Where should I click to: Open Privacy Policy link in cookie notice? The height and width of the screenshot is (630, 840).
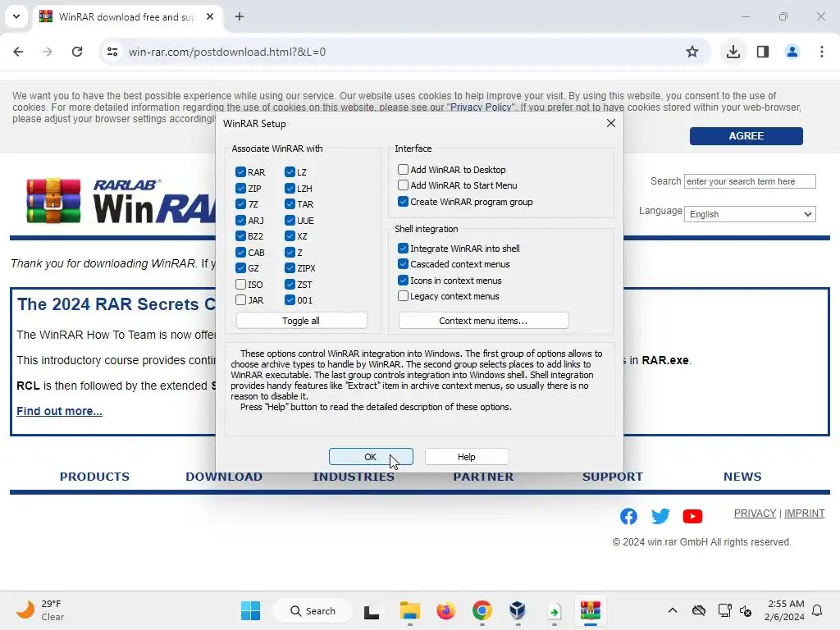point(481,107)
